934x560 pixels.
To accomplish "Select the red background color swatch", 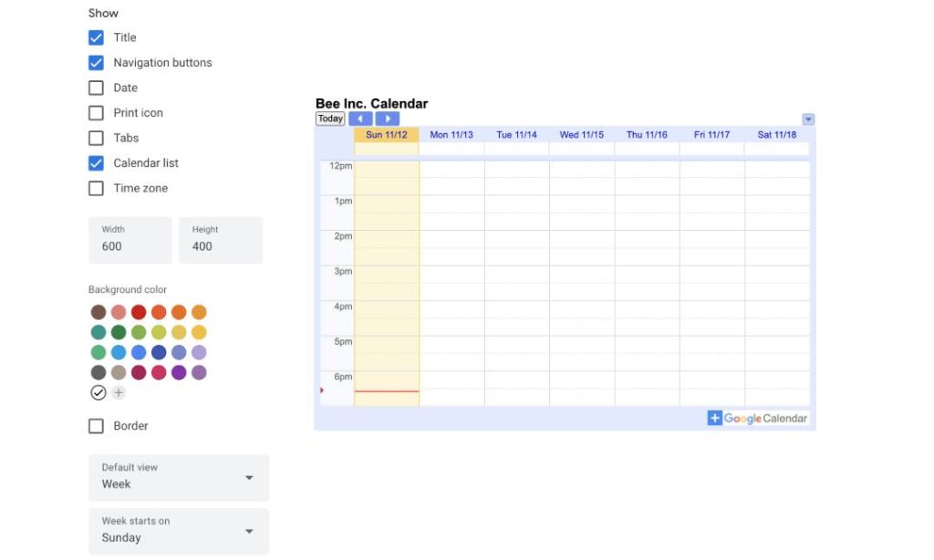I will click(139, 311).
